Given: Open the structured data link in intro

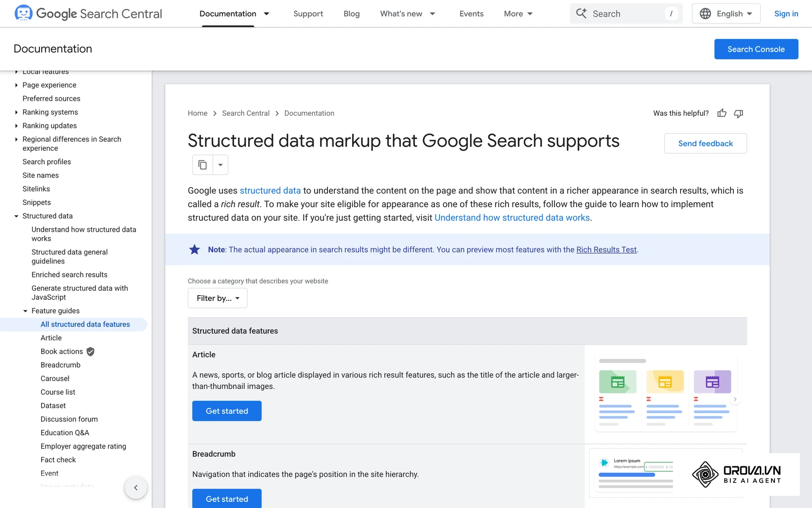Looking at the screenshot, I should tap(270, 190).
